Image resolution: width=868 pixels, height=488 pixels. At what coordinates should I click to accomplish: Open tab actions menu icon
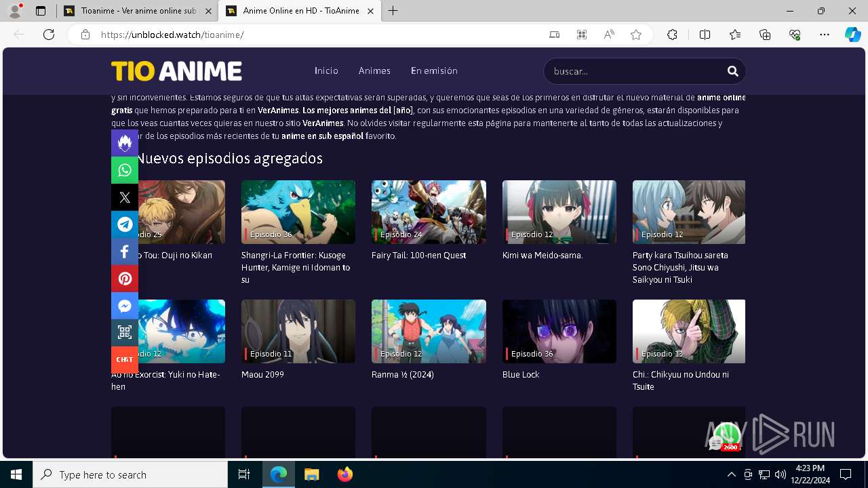[x=41, y=11]
